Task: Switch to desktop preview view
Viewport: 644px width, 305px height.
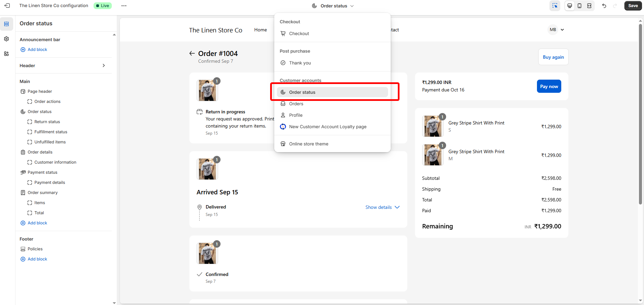Action: tap(570, 6)
